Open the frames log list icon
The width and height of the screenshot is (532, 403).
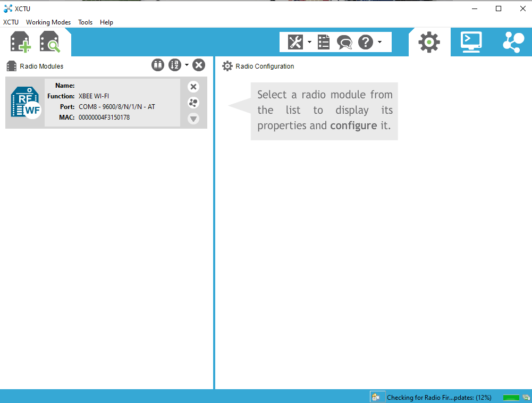tap(323, 42)
